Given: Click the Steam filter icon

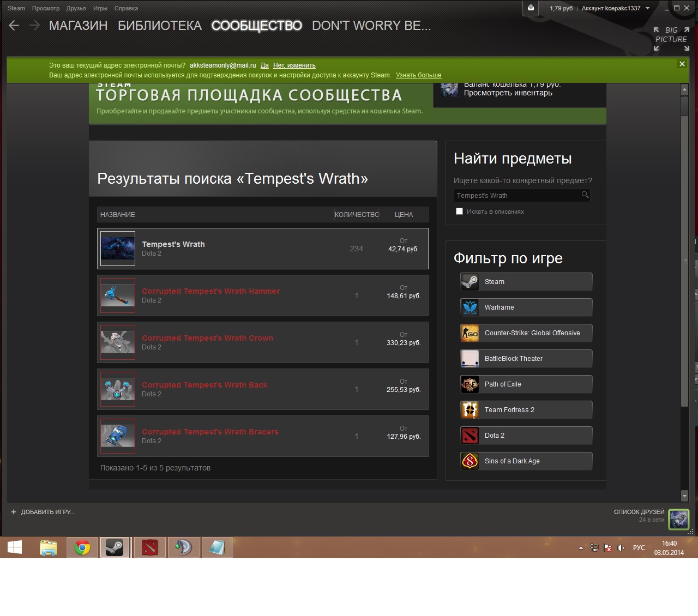Looking at the screenshot, I should 470,282.
